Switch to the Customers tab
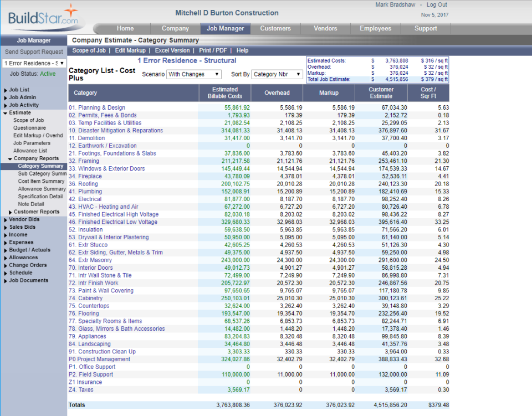The image size is (532, 416). [x=275, y=28]
